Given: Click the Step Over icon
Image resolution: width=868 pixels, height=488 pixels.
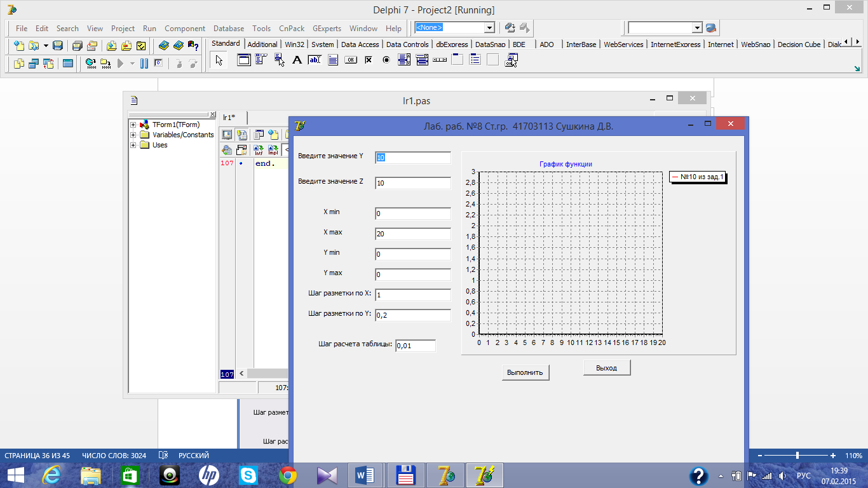Looking at the screenshot, I should coord(193,64).
